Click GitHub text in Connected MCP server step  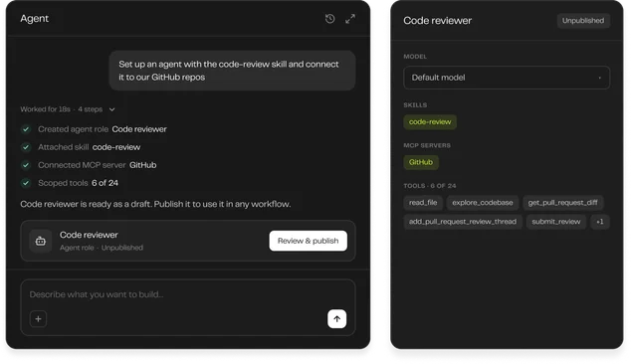click(143, 165)
